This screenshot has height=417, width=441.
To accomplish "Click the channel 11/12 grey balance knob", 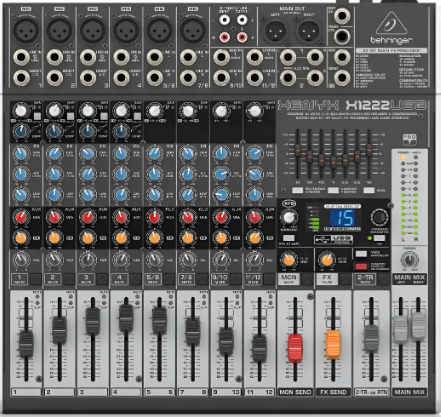I will [x=254, y=260].
